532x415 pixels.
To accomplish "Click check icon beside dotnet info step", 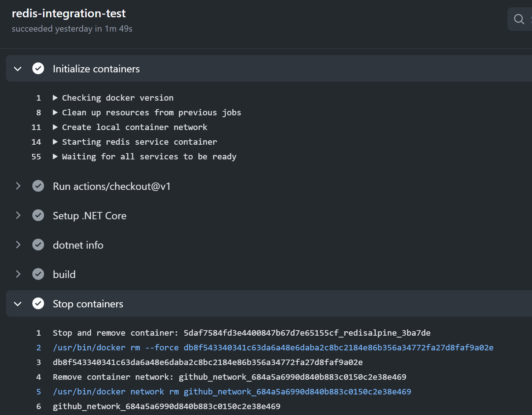I will click(x=38, y=245).
